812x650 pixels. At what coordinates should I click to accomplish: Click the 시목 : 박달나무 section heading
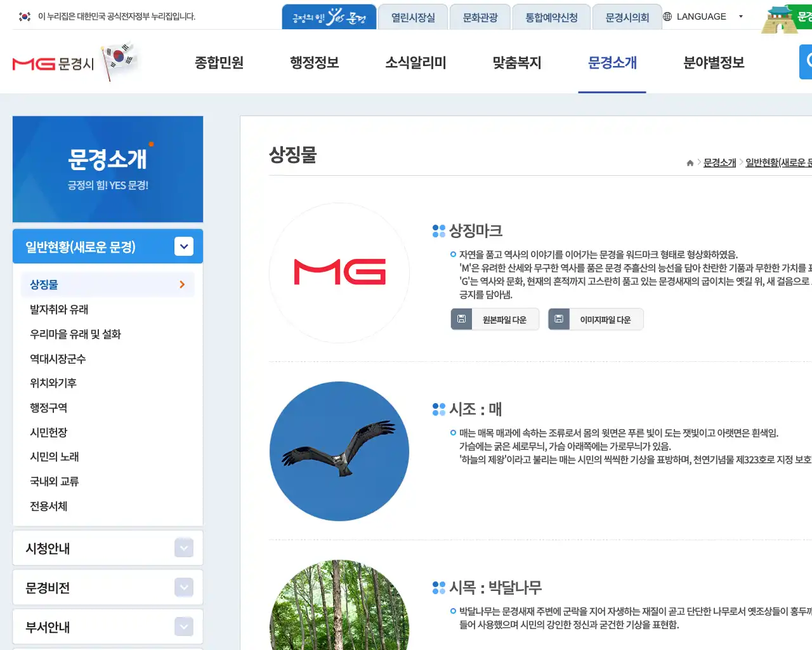(495, 587)
